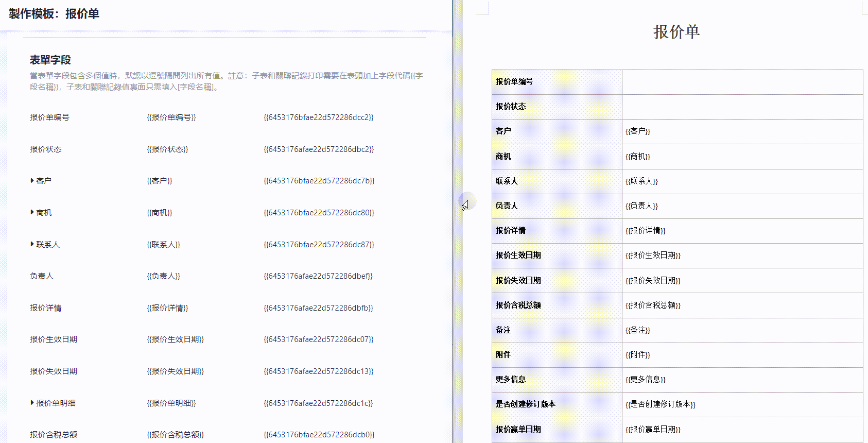Click the 报价生效日期 label in the document table

518,255
